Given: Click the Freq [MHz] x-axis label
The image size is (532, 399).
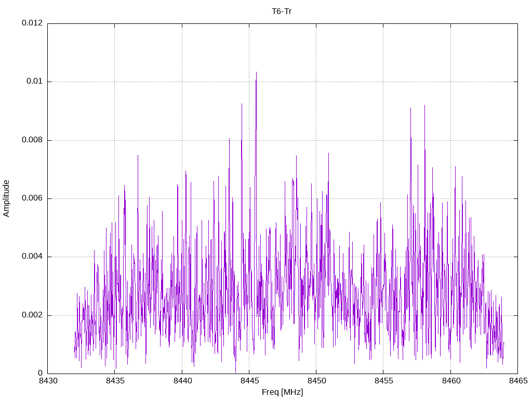Looking at the screenshot, I should pyautogui.click(x=282, y=392).
